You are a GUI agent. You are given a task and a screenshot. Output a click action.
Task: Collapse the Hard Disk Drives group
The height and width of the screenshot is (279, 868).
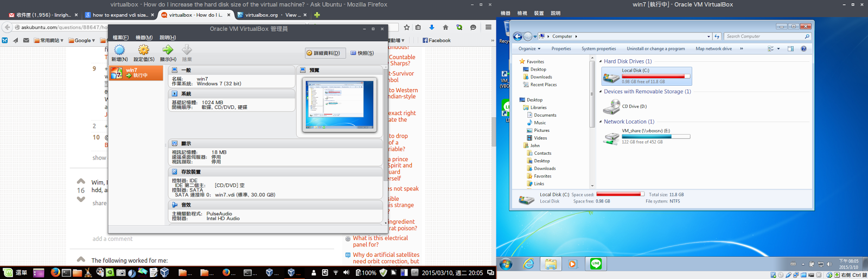pos(601,61)
